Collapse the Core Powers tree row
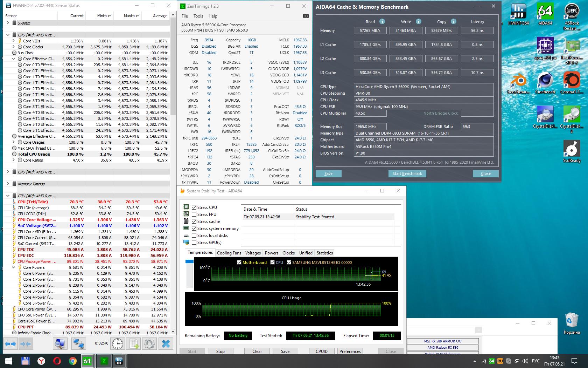This screenshot has height=368, width=588. 14,267
